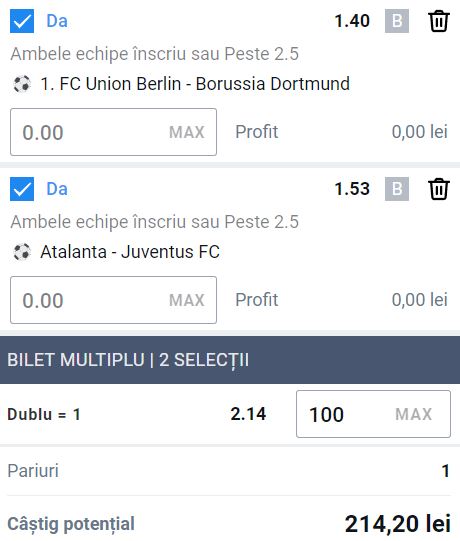
Task: Uncheck the Union Berlin selection checkbox
Action: (22, 21)
